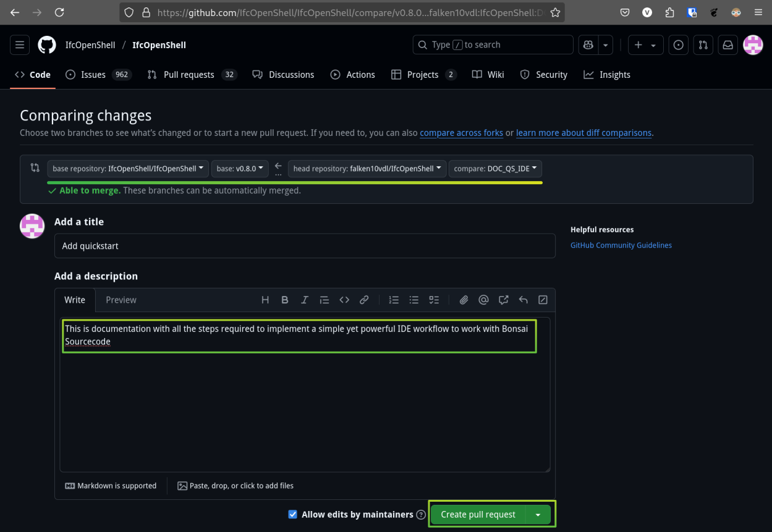Open the head repository dropdown
772x532 pixels.
pos(367,169)
